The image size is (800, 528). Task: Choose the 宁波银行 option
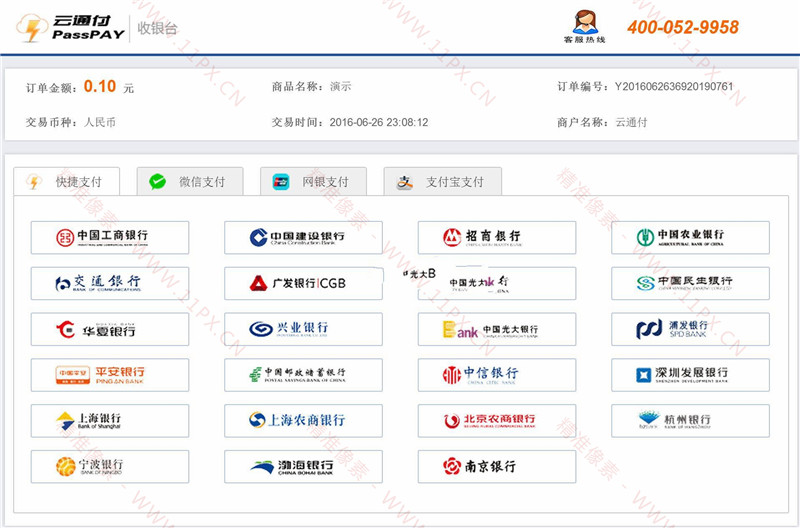point(110,466)
